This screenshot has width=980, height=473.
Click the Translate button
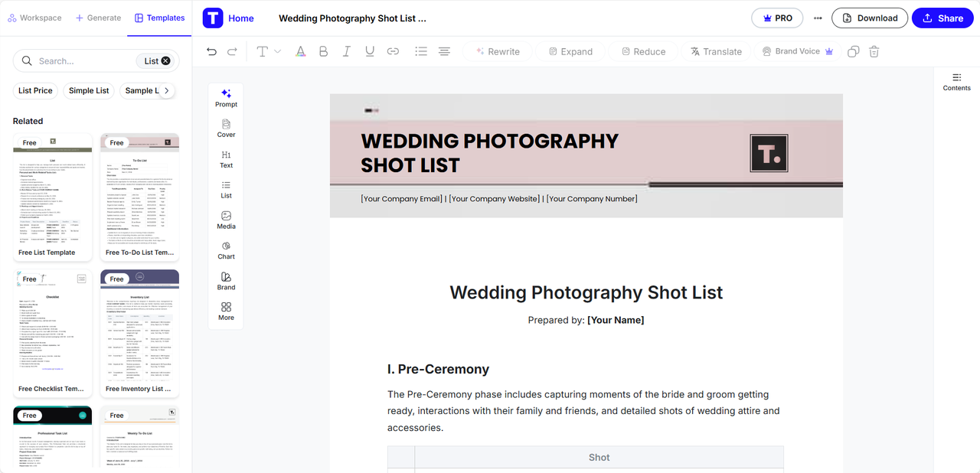[x=716, y=51]
